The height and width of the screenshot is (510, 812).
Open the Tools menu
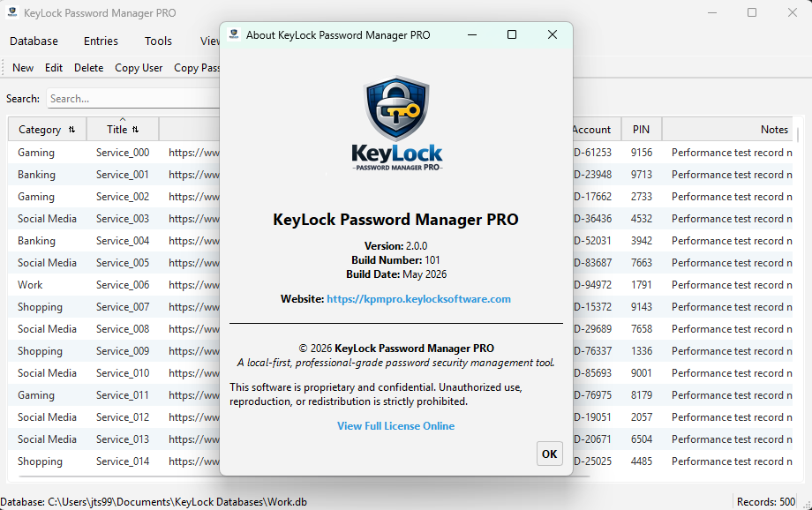click(x=158, y=41)
